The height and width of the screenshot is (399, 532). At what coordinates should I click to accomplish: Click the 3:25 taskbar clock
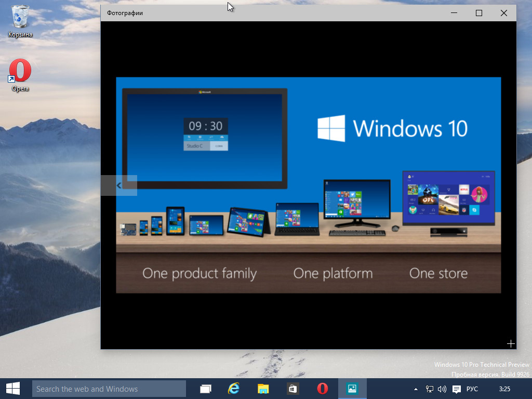tap(504, 389)
